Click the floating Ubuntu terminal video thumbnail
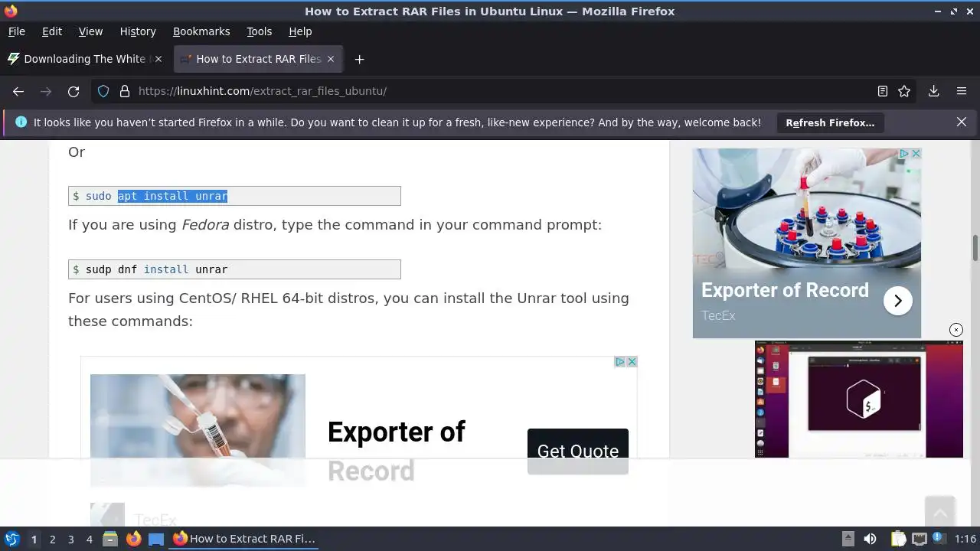The height and width of the screenshot is (551, 980). 859,399
